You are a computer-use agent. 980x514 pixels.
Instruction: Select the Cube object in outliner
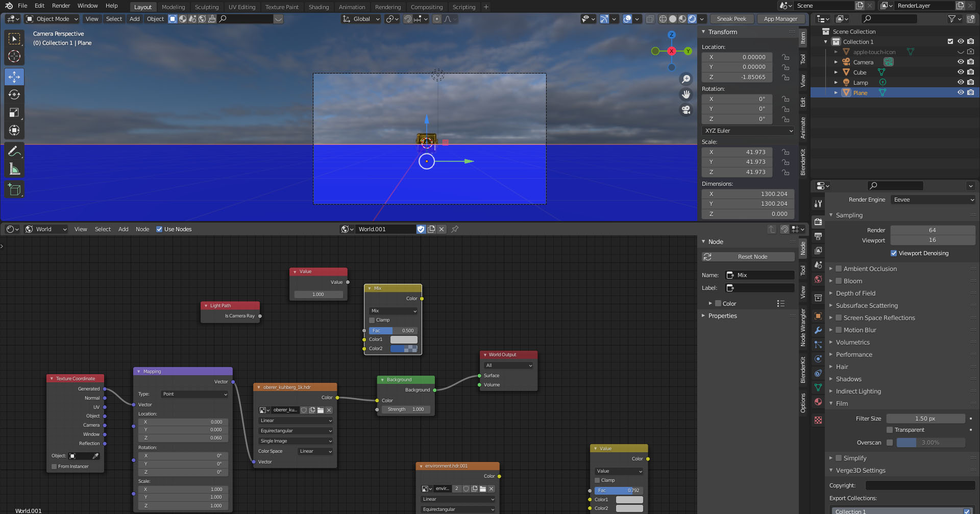pos(860,72)
